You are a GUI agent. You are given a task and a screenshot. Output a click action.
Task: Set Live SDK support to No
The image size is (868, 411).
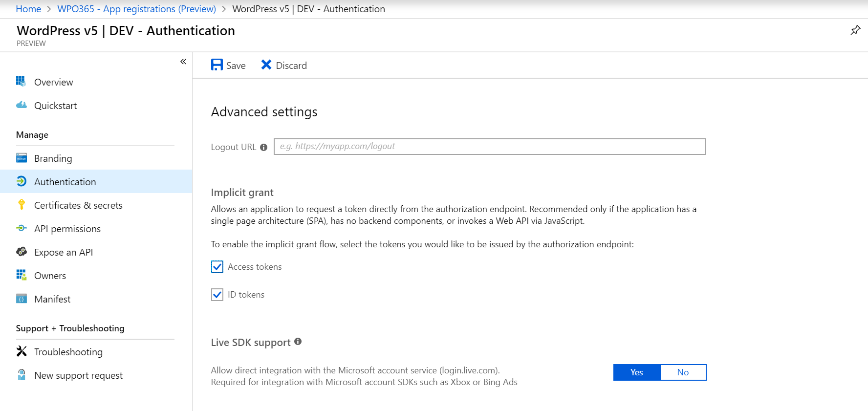click(683, 372)
